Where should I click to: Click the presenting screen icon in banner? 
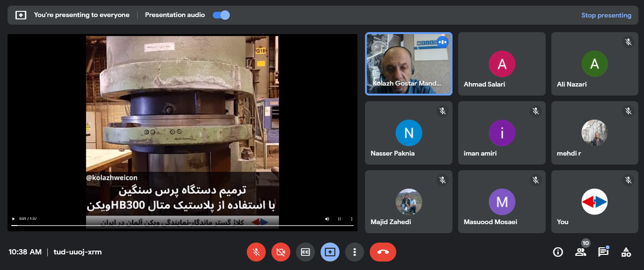[21, 15]
